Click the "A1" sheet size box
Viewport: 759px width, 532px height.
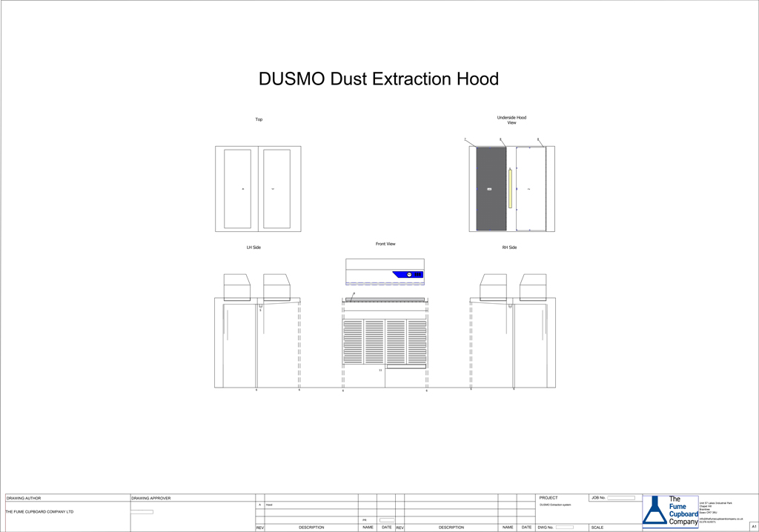pyautogui.click(x=754, y=527)
